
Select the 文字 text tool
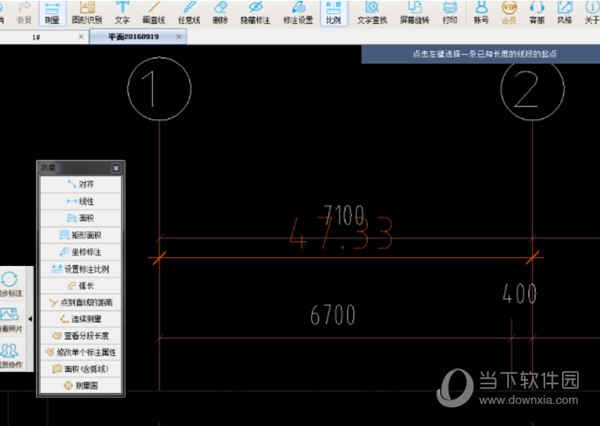(122, 13)
